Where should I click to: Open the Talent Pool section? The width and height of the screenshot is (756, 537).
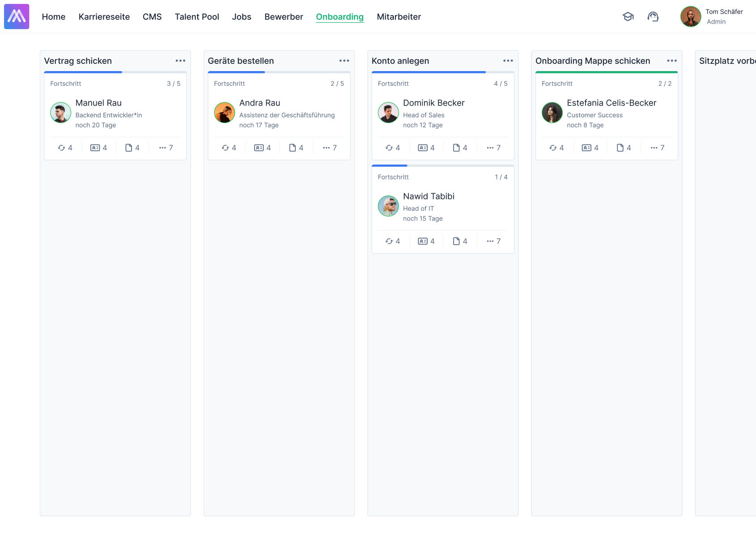[x=197, y=17]
